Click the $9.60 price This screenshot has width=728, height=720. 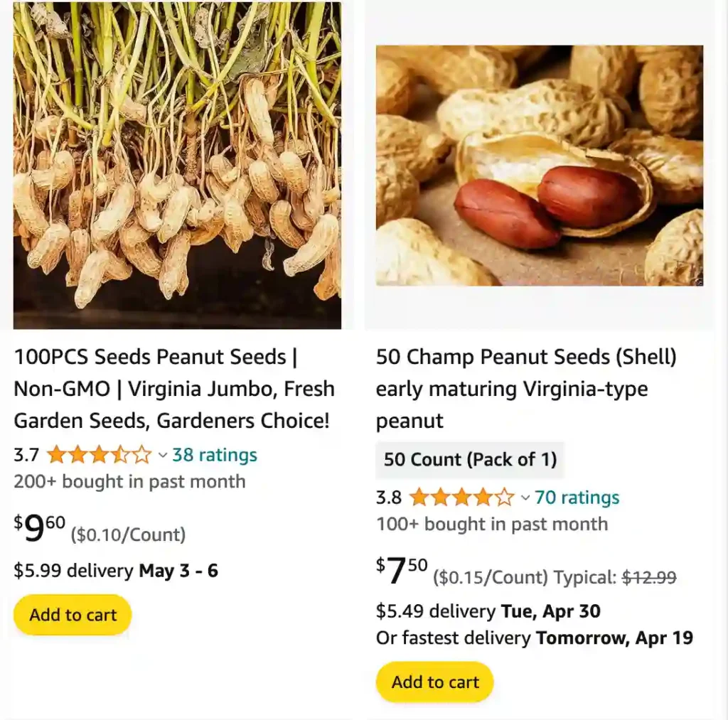coord(40,529)
